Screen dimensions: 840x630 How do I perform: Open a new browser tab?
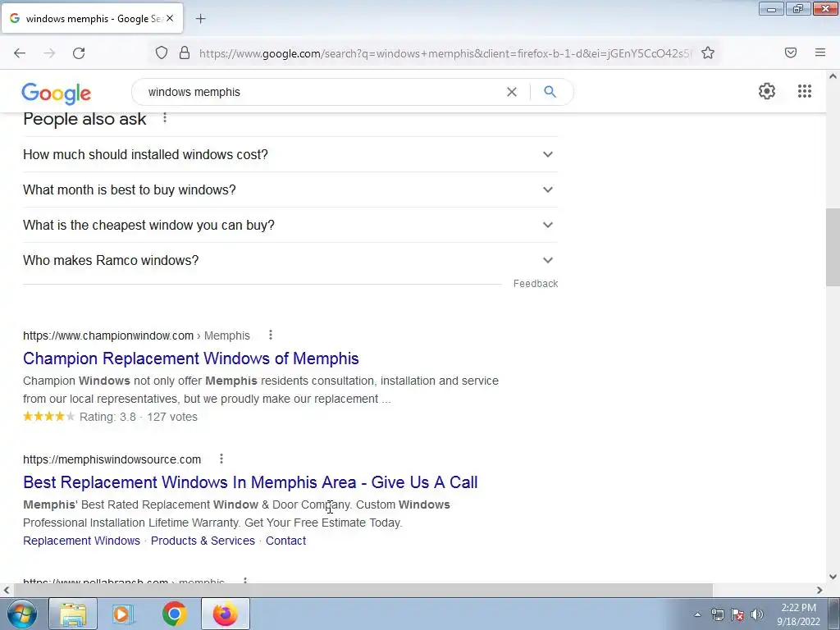point(200,19)
